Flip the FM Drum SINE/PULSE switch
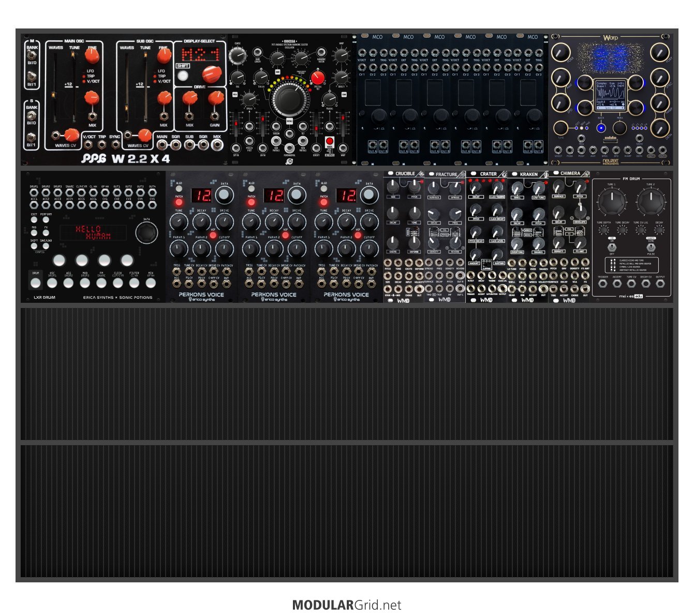This screenshot has width=694, height=616. pyautogui.click(x=651, y=247)
